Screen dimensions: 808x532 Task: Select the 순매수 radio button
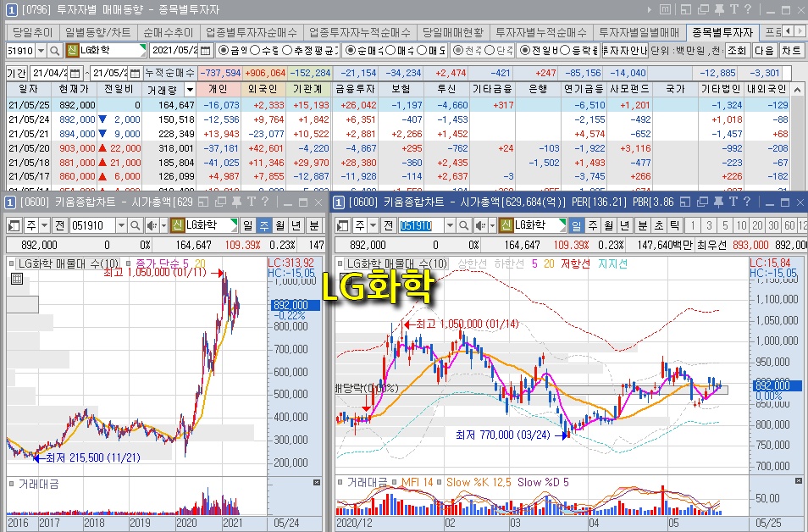click(351, 51)
